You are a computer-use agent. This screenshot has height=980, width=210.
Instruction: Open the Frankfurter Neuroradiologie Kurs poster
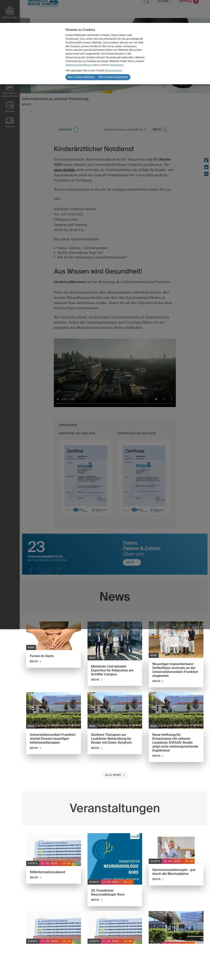pyautogui.click(x=115, y=859)
